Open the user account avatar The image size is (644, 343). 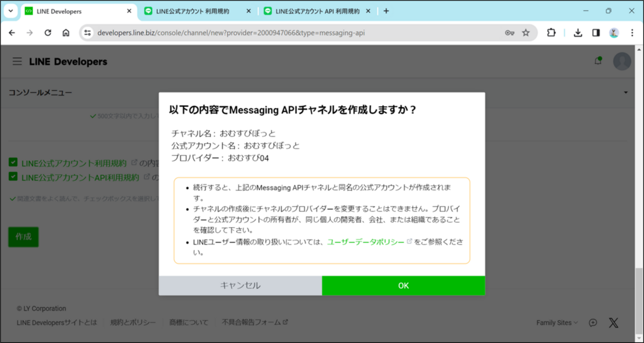coord(622,61)
